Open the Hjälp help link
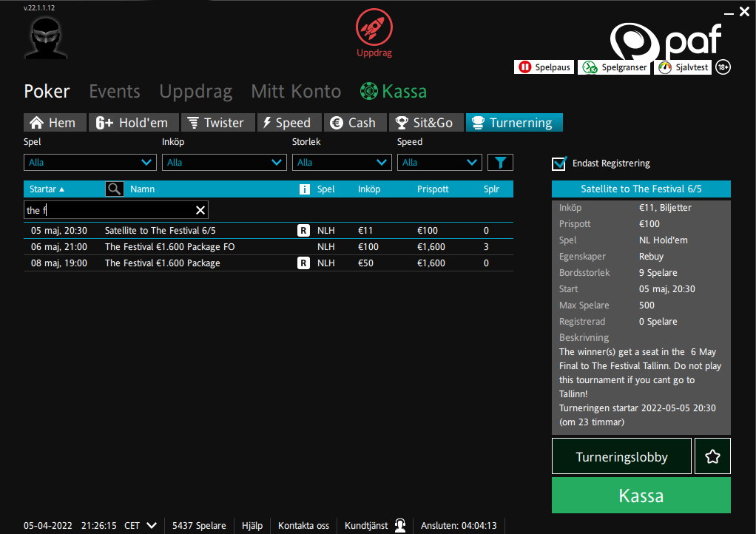The height and width of the screenshot is (534, 756). (252, 525)
